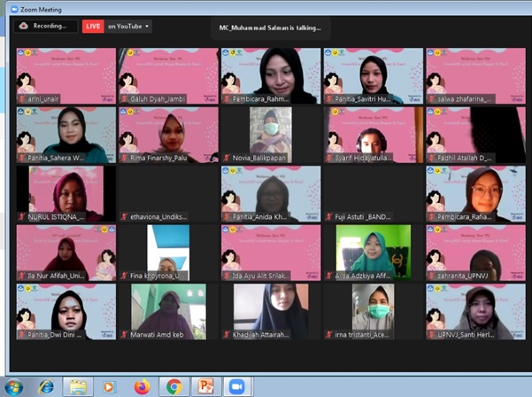The width and height of the screenshot is (532, 397).
Task: Click the red LIVE badge
Action: (x=93, y=27)
